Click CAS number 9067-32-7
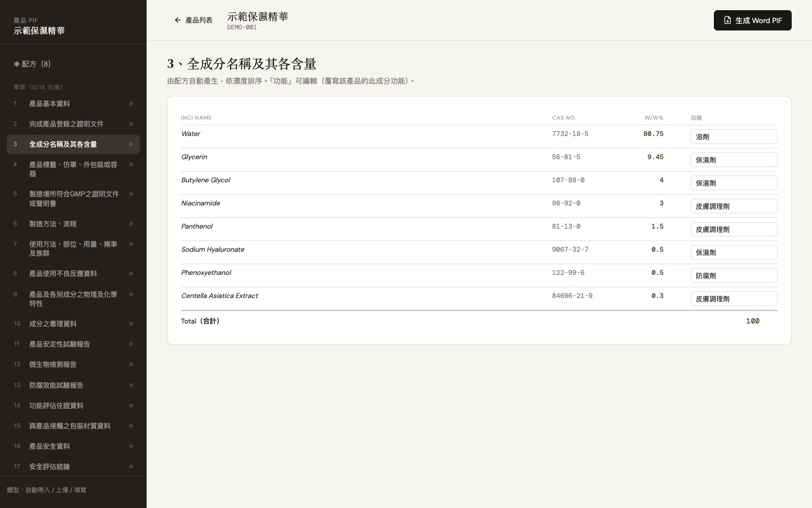The image size is (812, 508). coord(570,249)
